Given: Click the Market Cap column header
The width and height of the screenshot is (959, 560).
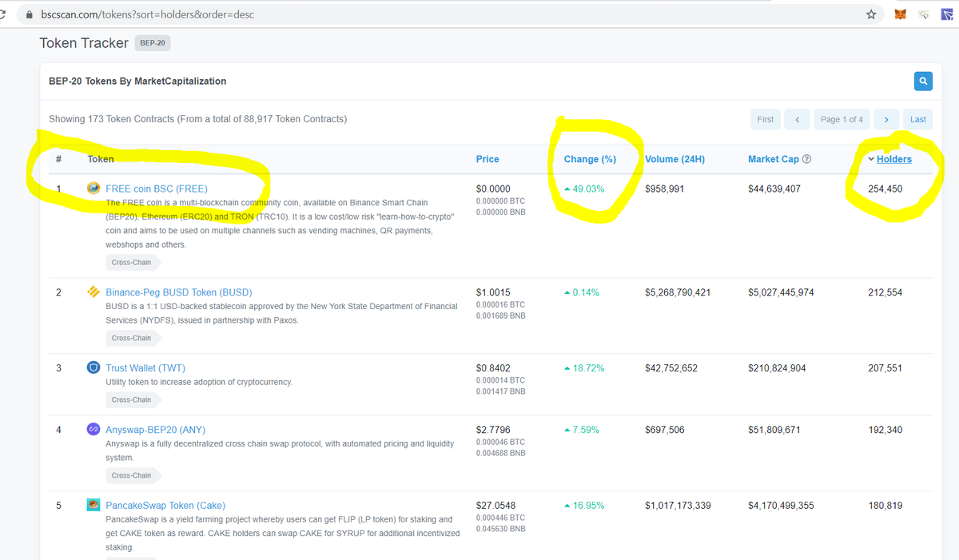Looking at the screenshot, I should tap(774, 159).
